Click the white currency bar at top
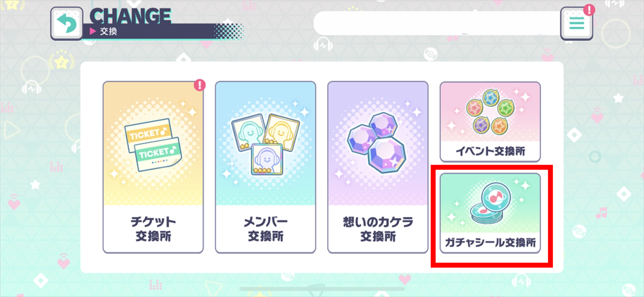 (437, 23)
